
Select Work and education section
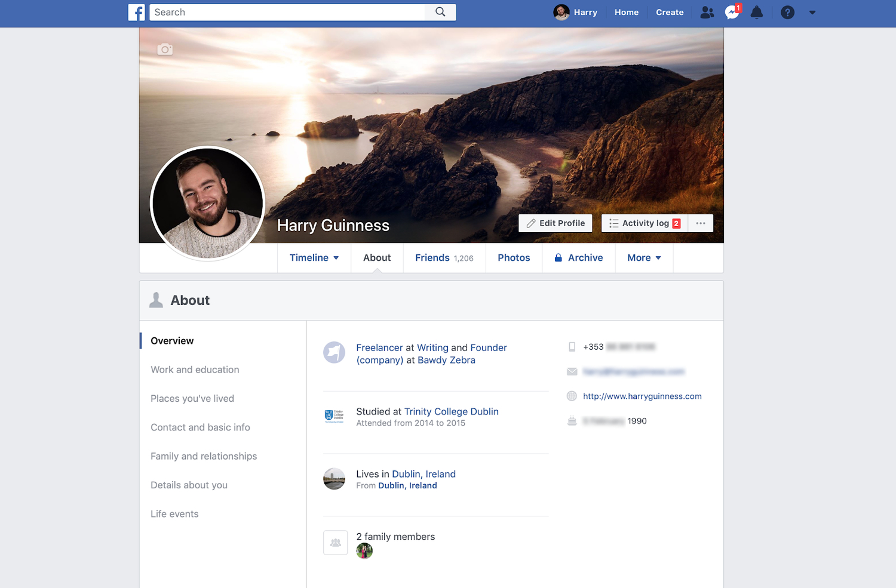click(x=195, y=370)
